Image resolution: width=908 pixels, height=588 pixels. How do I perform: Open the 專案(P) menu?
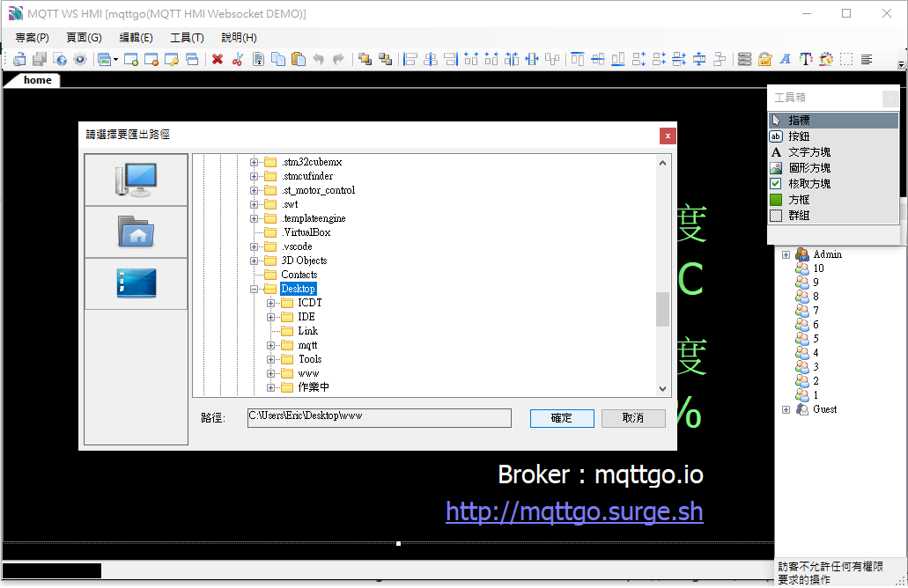pyautogui.click(x=32, y=38)
